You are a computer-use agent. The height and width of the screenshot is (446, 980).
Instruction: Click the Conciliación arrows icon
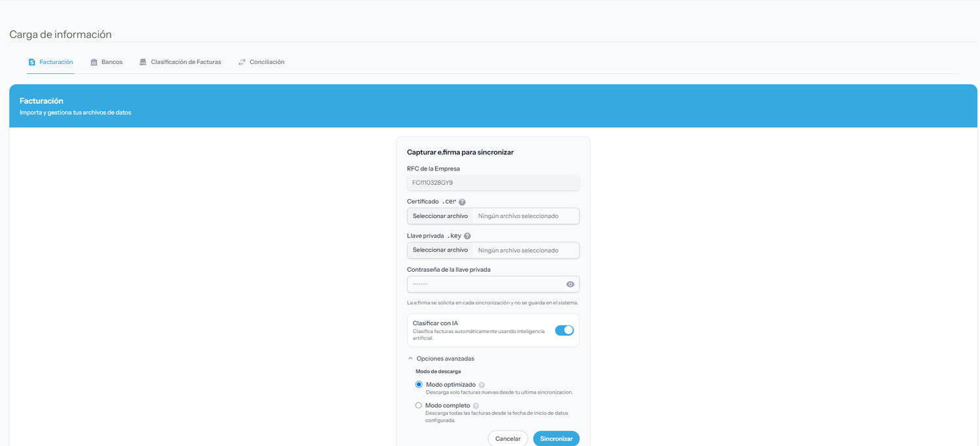242,62
